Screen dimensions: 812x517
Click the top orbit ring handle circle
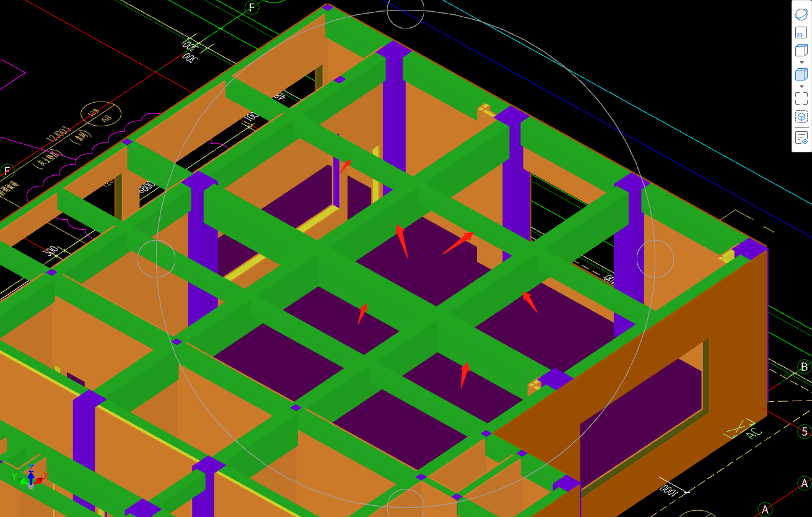(x=406, y=10)
